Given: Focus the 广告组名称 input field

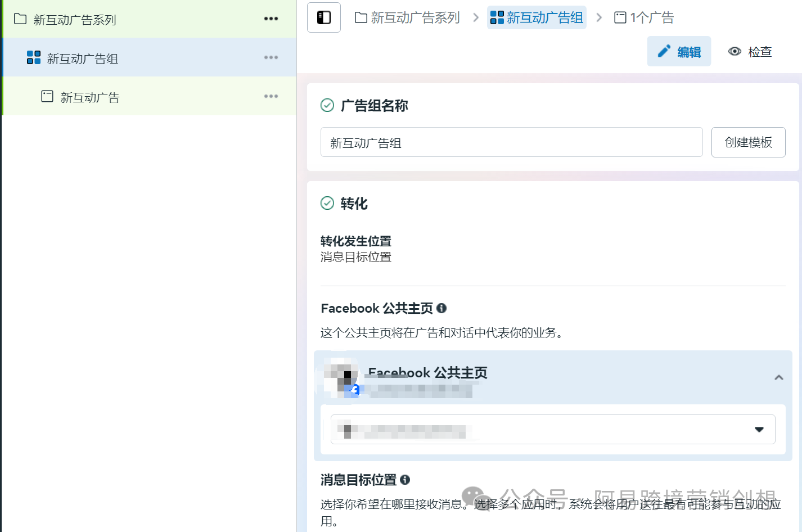Looking at the screenshot, I should coord(512,142).
